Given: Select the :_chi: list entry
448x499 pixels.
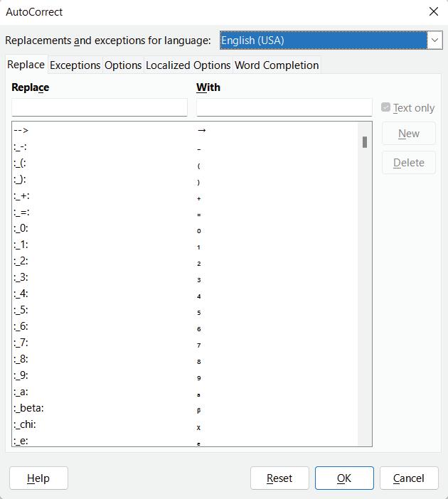Looking at the screenshot, I should pyautogui.click(x=25, y=424).
